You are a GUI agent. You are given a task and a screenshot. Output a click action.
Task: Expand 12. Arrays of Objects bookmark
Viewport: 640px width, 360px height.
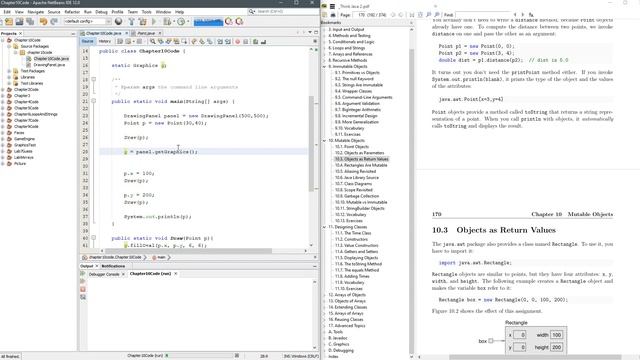(325, 295)
